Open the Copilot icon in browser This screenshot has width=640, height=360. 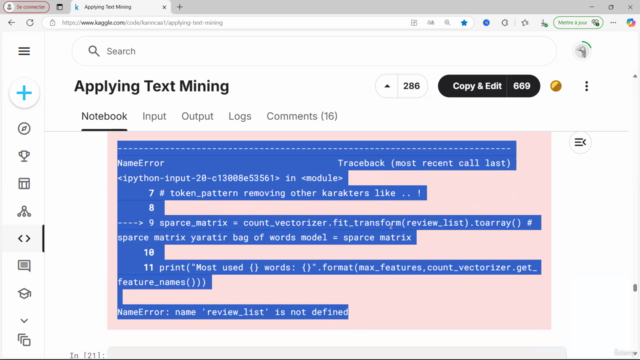pyautogui.click(x=631, y=23)
